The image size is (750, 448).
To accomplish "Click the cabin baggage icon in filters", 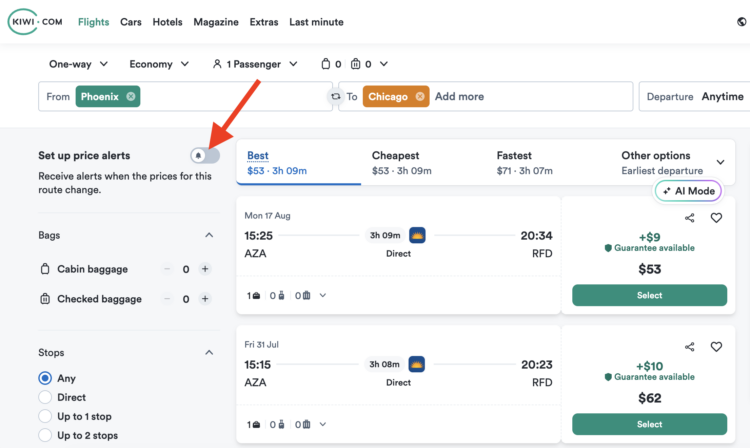I will (x=45, y=269).
